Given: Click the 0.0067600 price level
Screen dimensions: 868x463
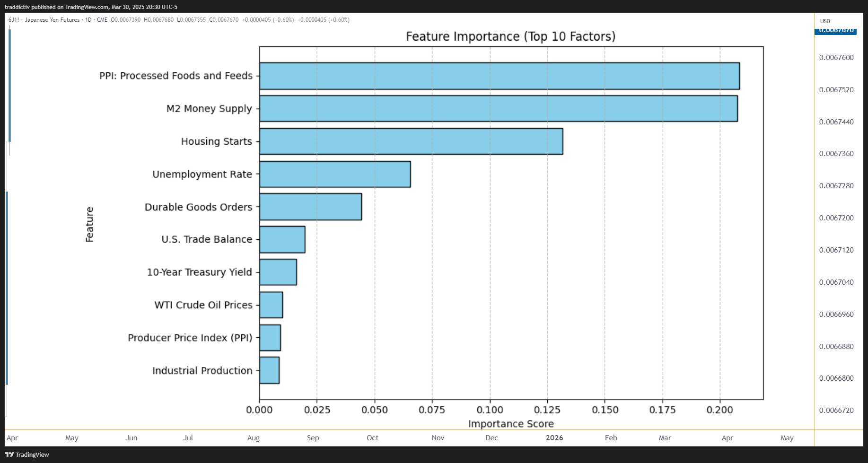Looking at the screenshot, I should 836,58.
